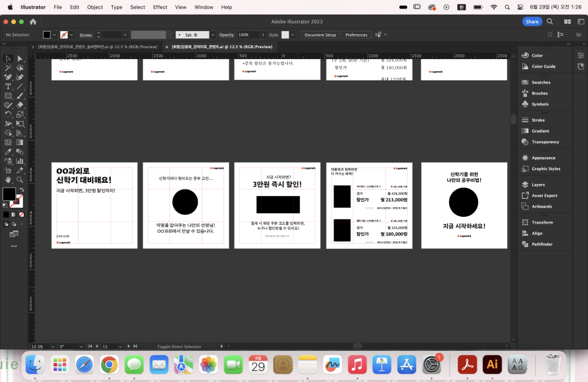Image resolution: width=588 pixels, height=382 pixels.
Task: Select the Curvature tool
Action: [20, 77]
